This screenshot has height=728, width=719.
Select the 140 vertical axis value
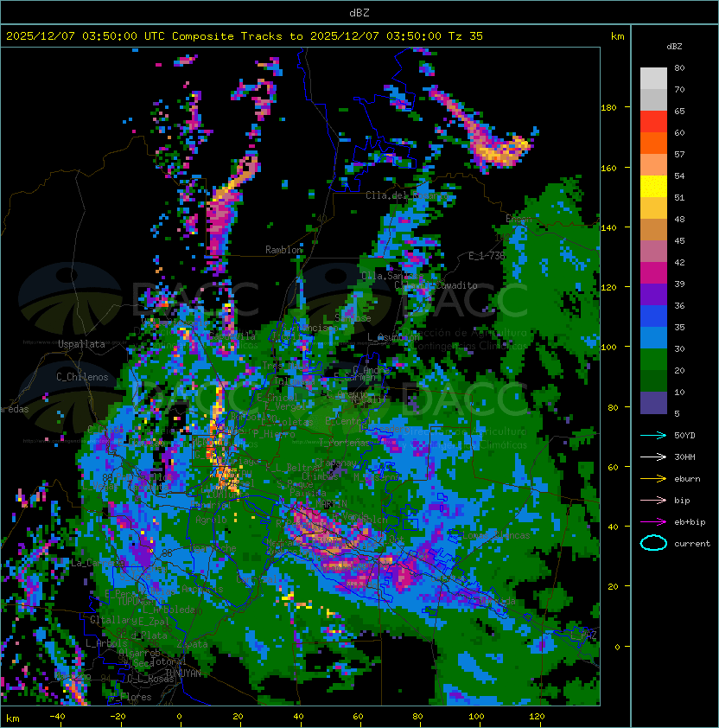pos(608,228)
